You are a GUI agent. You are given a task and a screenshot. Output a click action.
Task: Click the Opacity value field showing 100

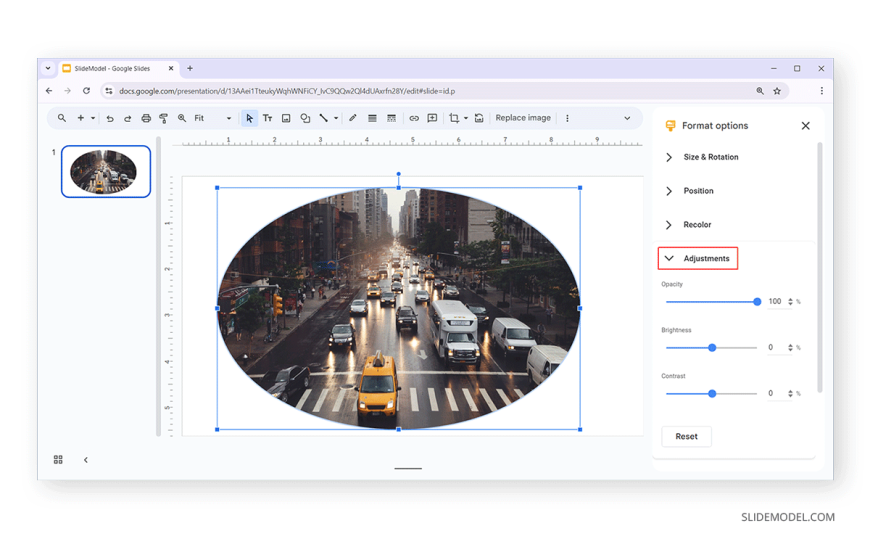click(775, 301)
